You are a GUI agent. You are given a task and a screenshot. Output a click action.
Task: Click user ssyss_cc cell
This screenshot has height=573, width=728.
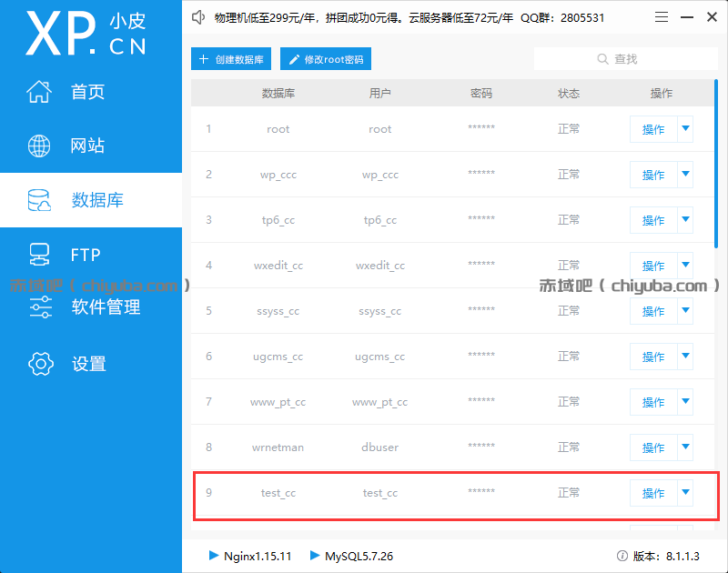point(379,311)
